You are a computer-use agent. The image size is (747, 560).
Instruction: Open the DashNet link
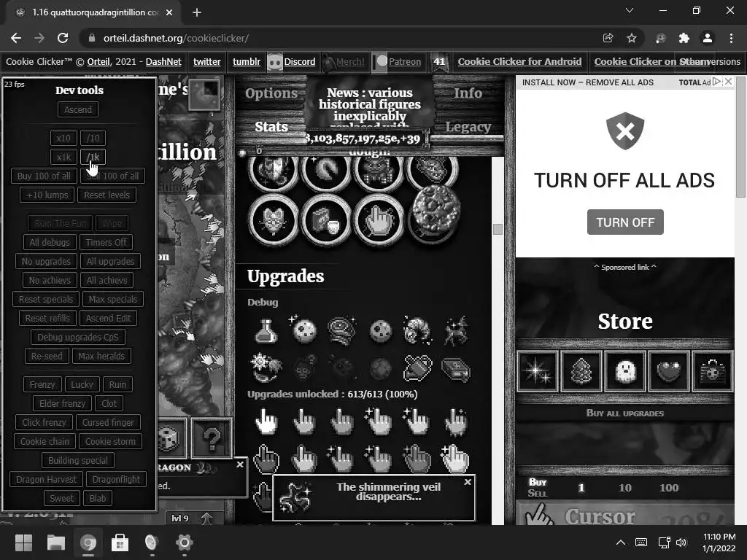[x=163, y=62]
